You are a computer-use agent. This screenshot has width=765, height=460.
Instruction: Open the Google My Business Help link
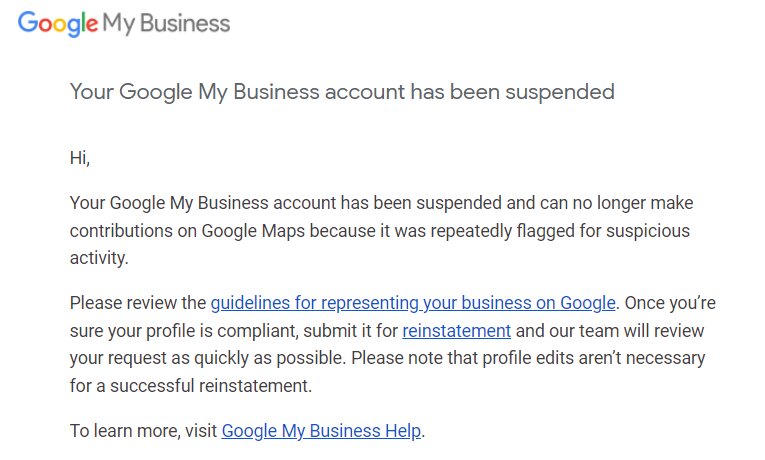pyautogui.click(x=321, y=431)
